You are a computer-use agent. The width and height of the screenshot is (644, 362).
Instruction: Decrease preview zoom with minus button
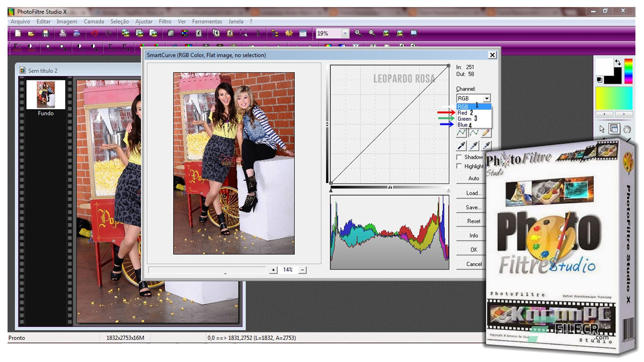[302, 270]
